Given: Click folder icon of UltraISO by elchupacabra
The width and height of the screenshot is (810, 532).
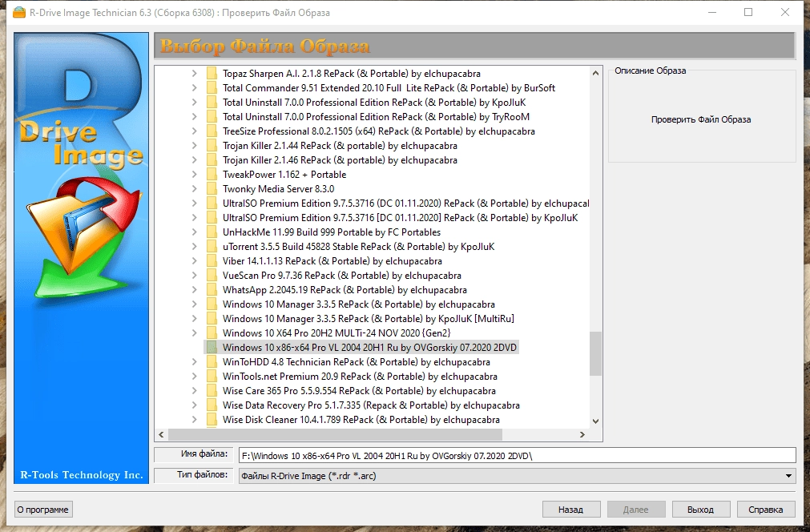Looking at the screenshot, I should [x=212, y=204].
